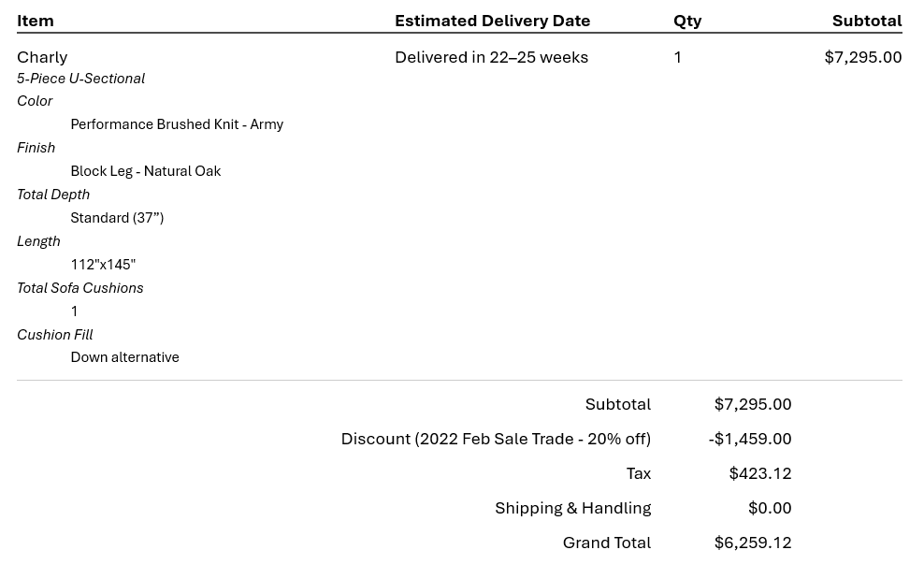
Task: Click the item price $7,295.00 in row
Action: (x=862, y=57)
